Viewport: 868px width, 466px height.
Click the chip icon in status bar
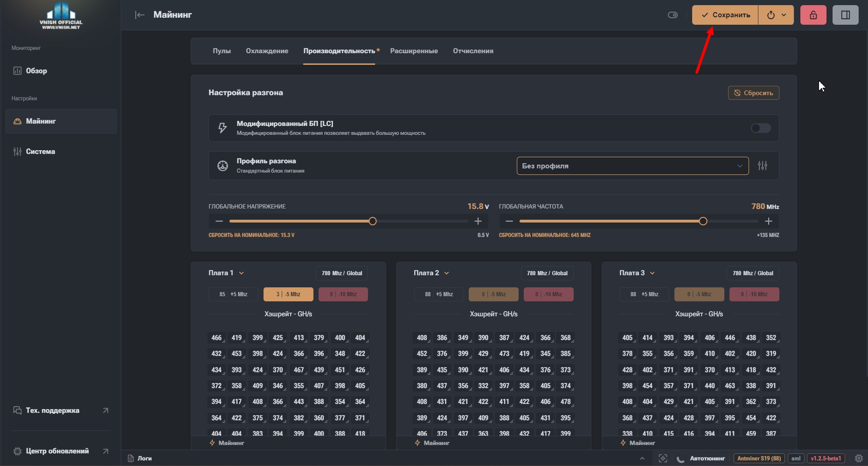tap(858, 459)
